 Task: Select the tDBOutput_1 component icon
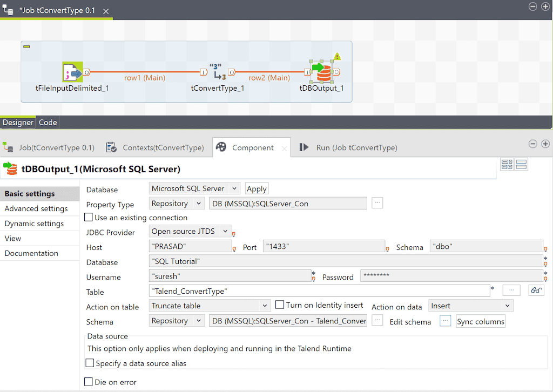click(x=322, y=71)
